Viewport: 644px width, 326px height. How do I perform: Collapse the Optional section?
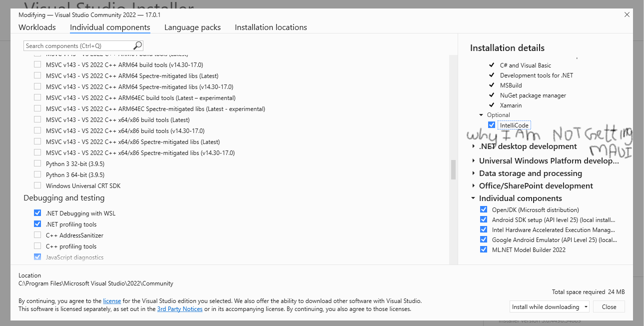tap(481, 114)
